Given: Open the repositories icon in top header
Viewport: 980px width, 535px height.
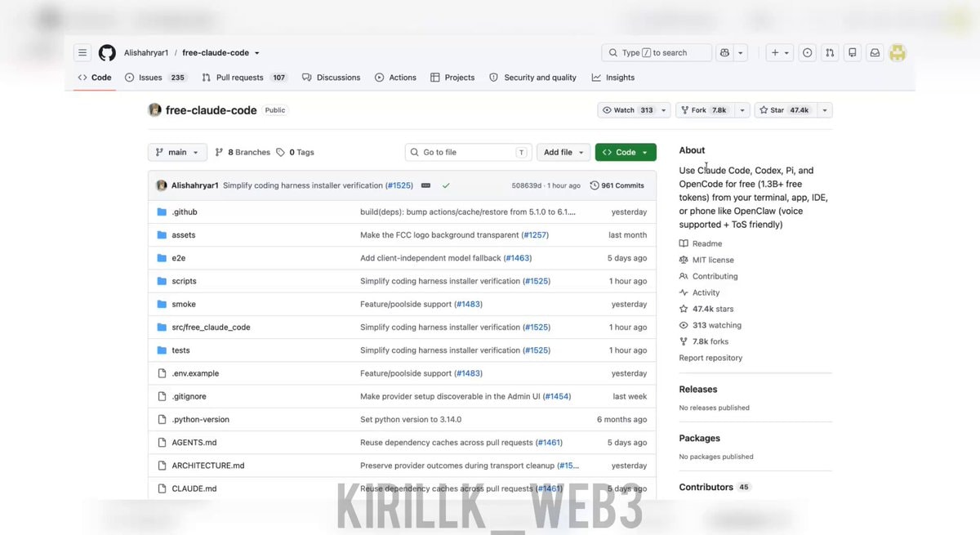Looking at the screenshot, I should coord(853,53).
